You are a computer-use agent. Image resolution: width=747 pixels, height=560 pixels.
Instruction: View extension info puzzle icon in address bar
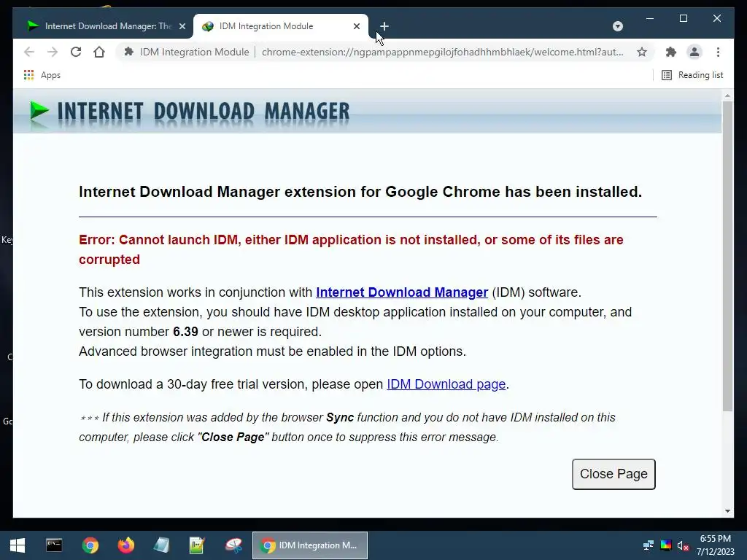pos(128,52)
